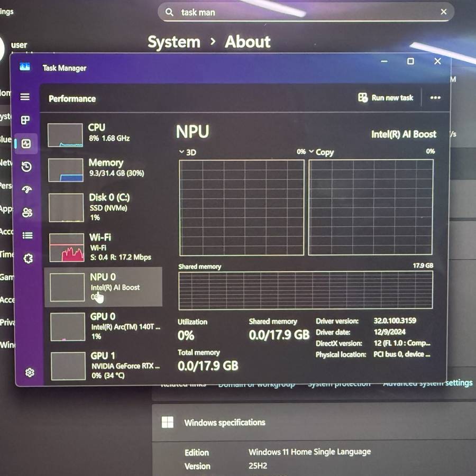Select the Performance page icon in sidebar
The image size is (476, 476).
(x=26, y=143)
